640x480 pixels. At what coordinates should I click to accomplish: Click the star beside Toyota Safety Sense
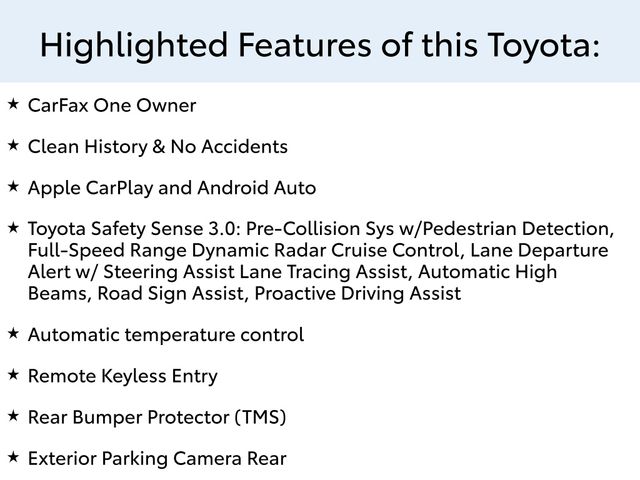12,227
